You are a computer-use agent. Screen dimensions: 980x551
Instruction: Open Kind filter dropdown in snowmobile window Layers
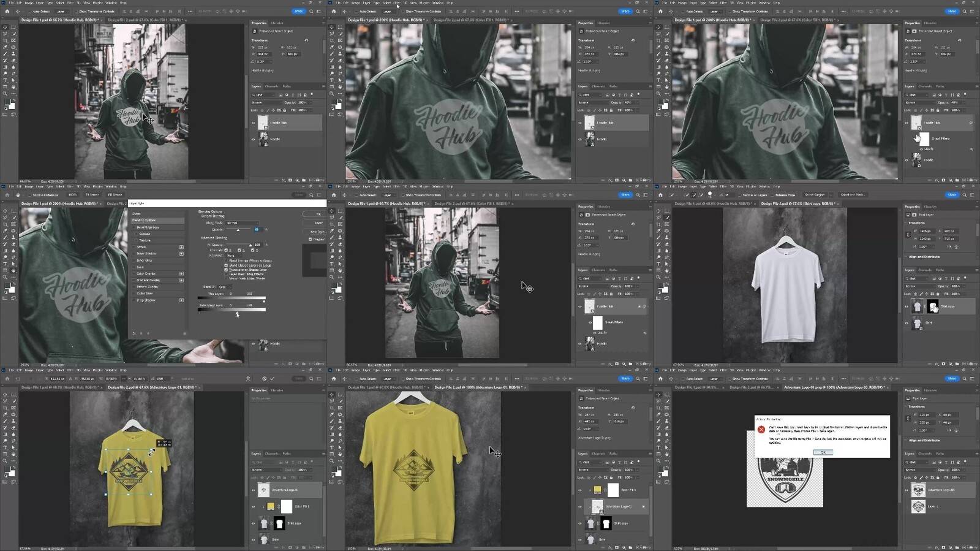tap(916, 462)
